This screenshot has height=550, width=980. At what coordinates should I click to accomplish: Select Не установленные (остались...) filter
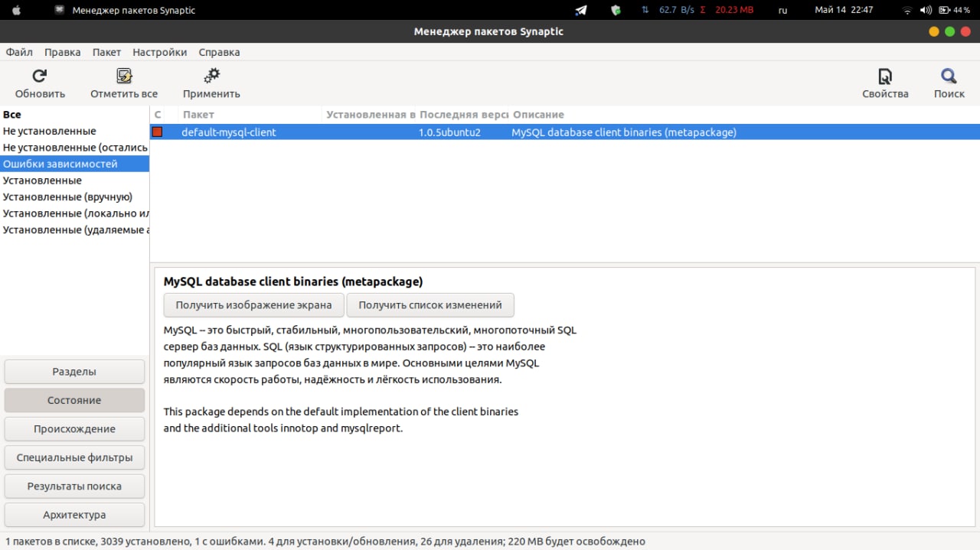[x=74, y=148]
